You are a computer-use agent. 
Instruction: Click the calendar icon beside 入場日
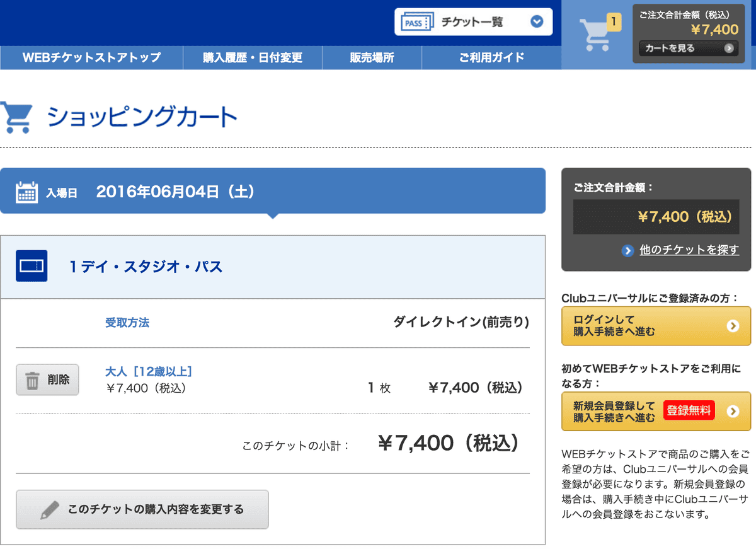[26, 192]
